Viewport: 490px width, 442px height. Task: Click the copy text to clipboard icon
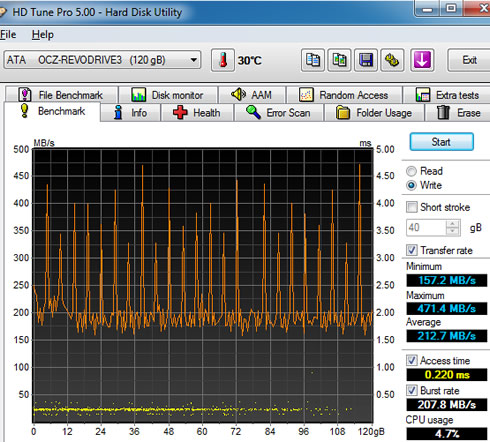313,60
